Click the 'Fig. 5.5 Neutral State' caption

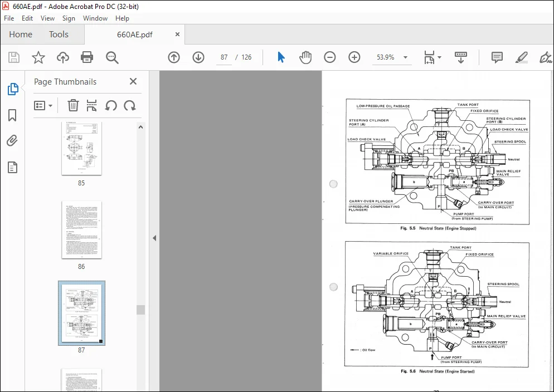pos(438,228)
